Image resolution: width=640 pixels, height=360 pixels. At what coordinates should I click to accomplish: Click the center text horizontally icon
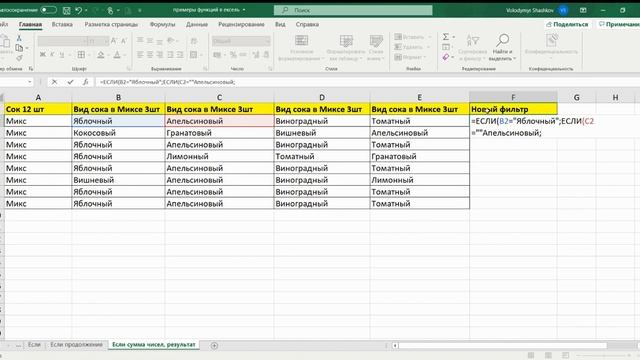click(150, 54)
